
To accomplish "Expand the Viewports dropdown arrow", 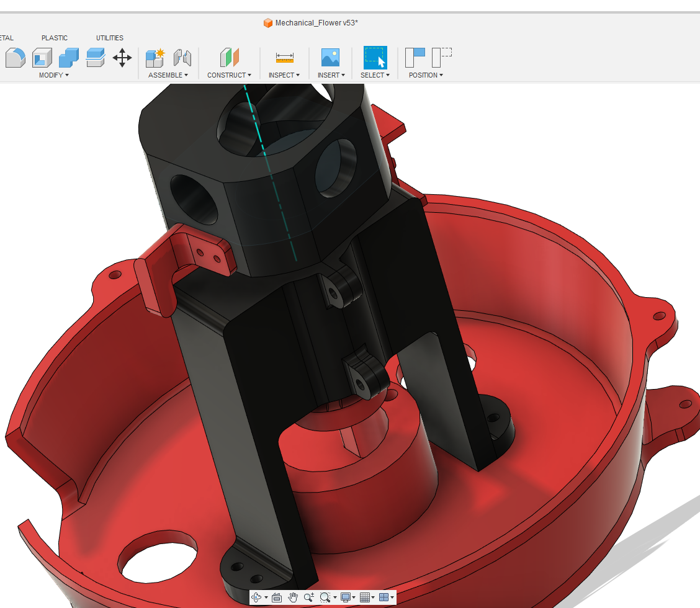I will 392,597.
